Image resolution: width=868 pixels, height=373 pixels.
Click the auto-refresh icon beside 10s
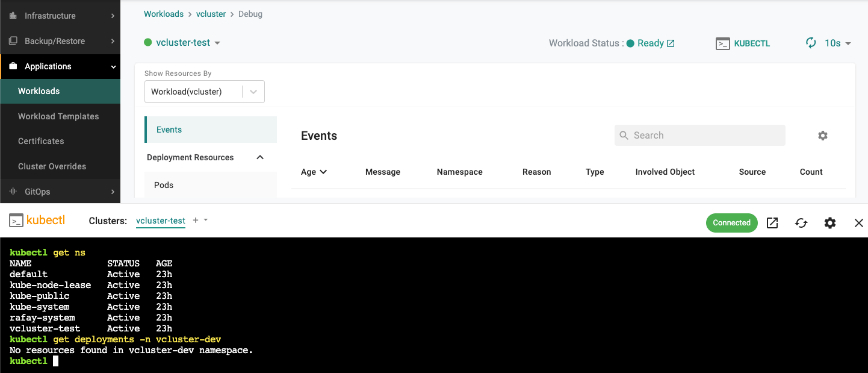810,43
